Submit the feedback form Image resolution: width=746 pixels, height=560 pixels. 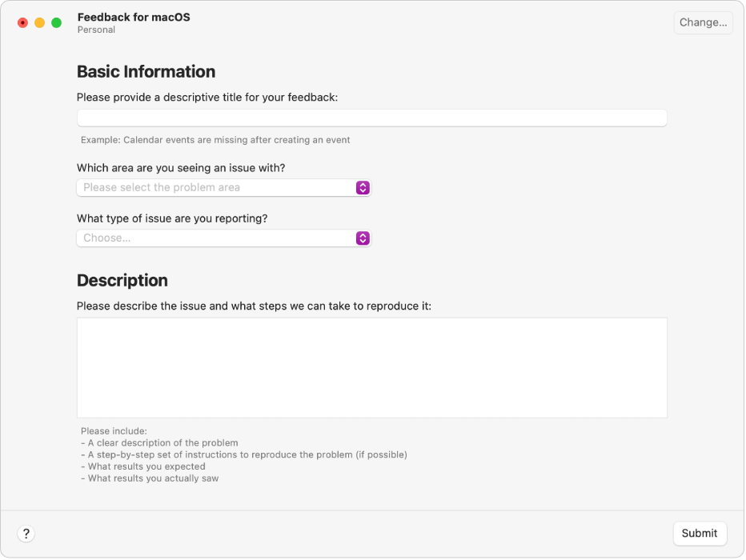(x=699, y=534)
